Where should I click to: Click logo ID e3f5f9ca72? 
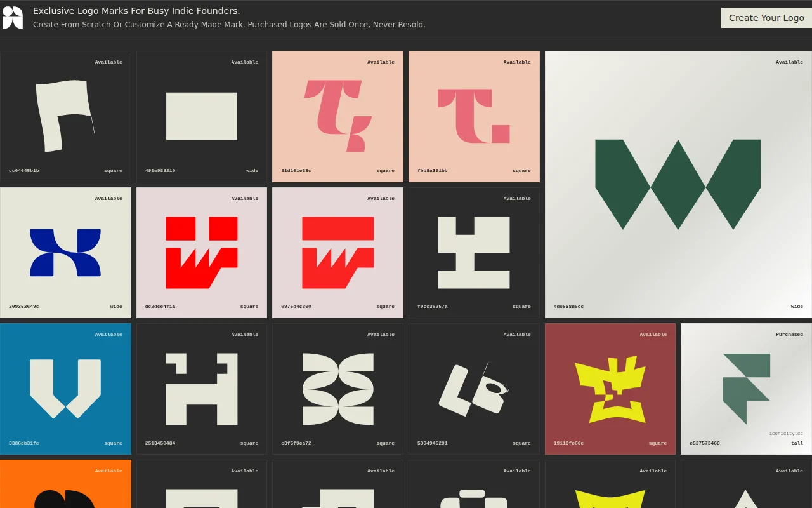296,443
